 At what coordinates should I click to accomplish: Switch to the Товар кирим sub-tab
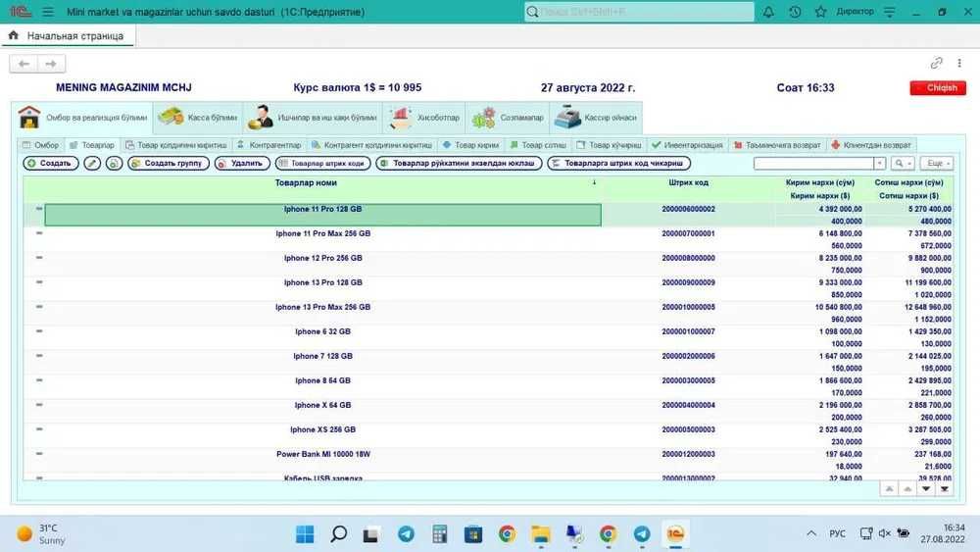(471, 145)
